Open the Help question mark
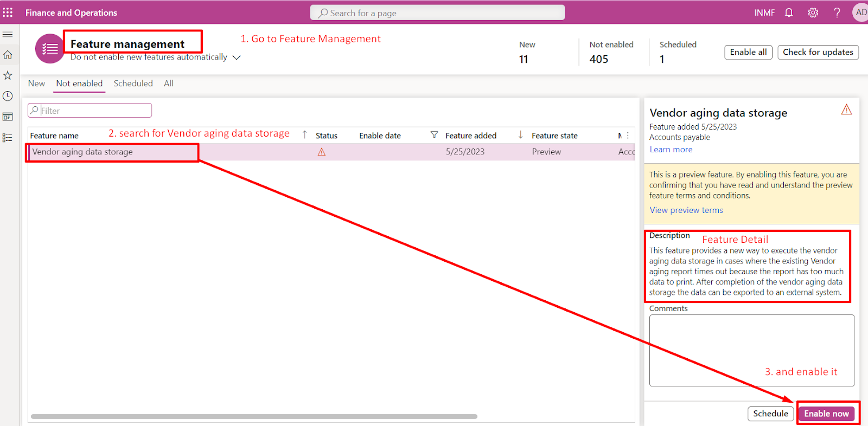This screenshot has height=426, width=868. (837, 12)
